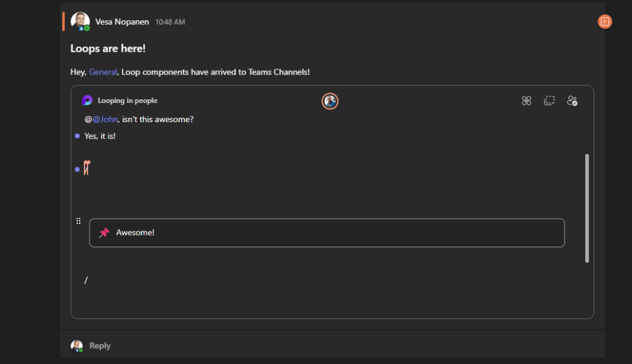Viewport: 632px width, 364px height.
Task: Click the 10:48 AM message timestamp
Action: [170, 22]
